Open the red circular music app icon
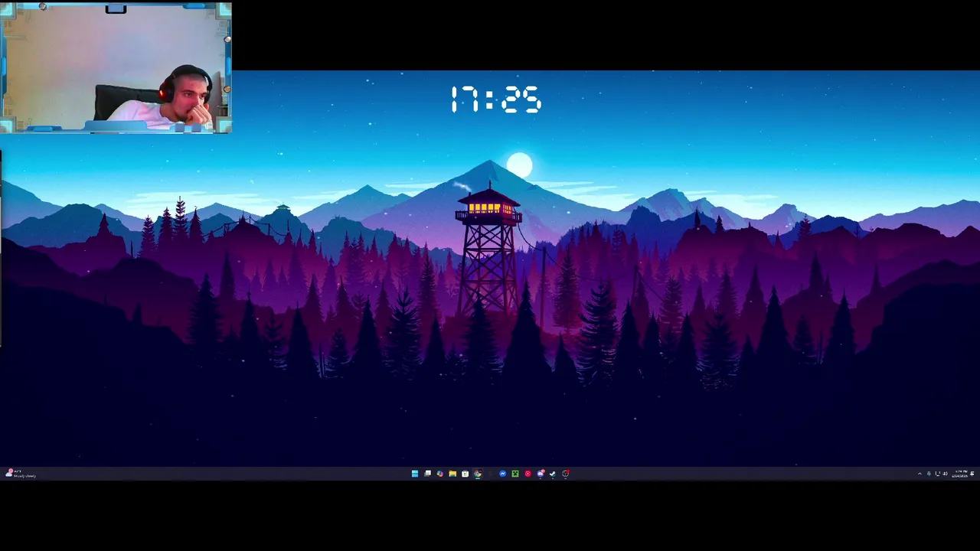980x551 pixels. coord(528,474)
